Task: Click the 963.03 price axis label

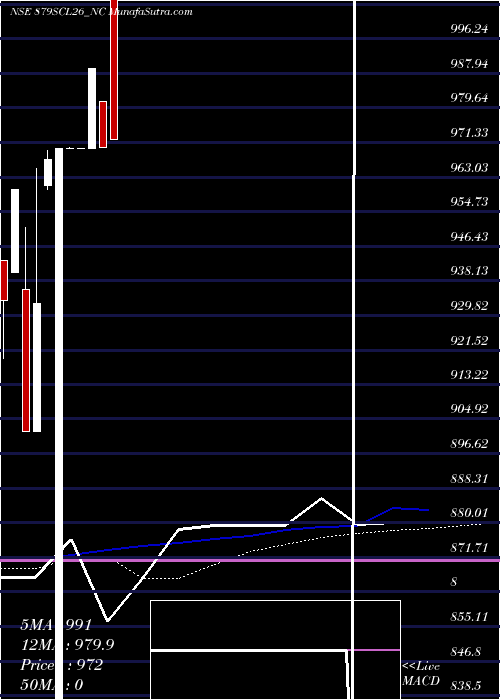Action: point(469,167)
